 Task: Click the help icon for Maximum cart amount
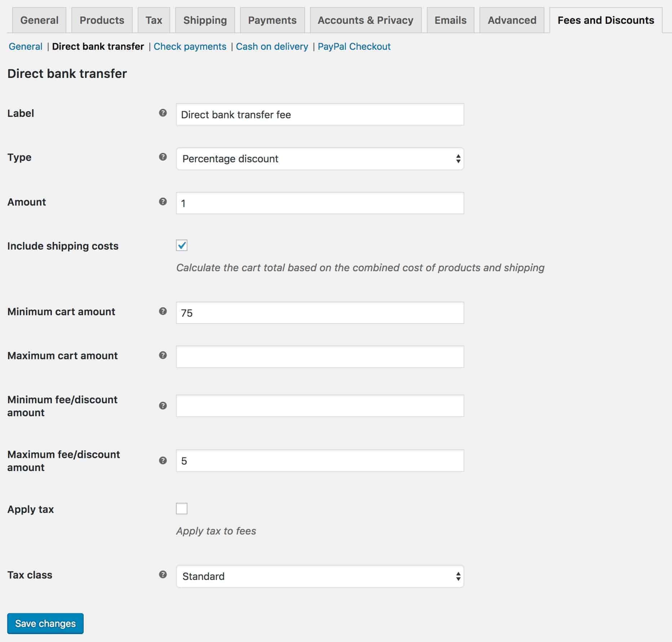pos(163,355)
